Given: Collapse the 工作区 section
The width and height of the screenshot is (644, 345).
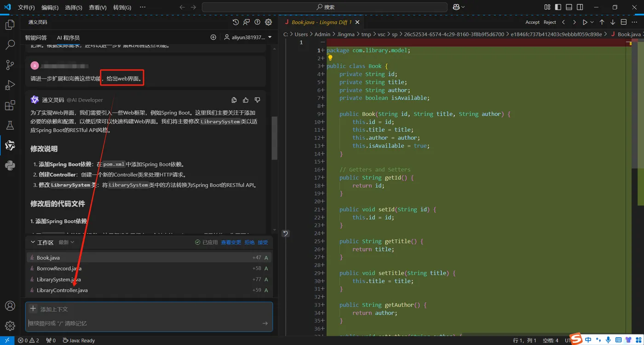Looking at the screenshot, I should coord(33,242).
